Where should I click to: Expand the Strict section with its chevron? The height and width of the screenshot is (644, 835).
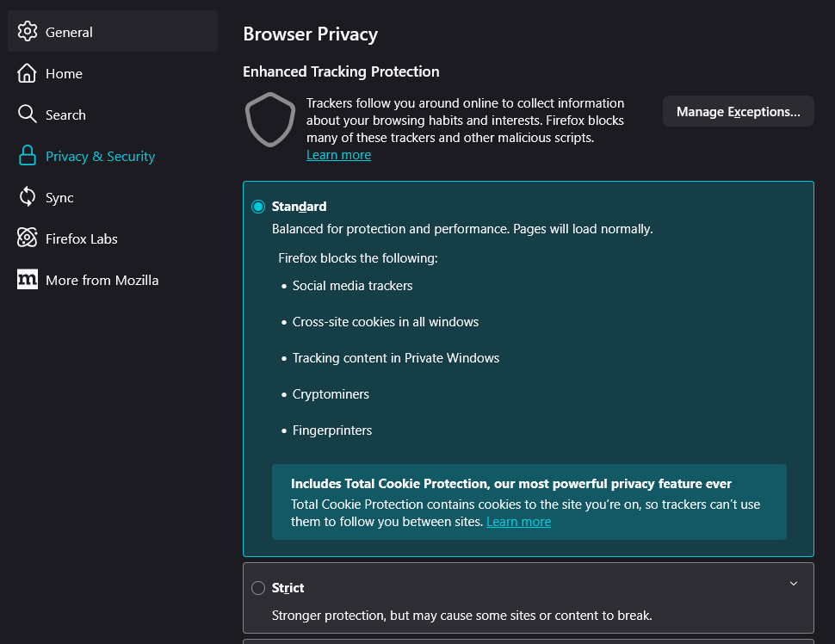point(793,584)
